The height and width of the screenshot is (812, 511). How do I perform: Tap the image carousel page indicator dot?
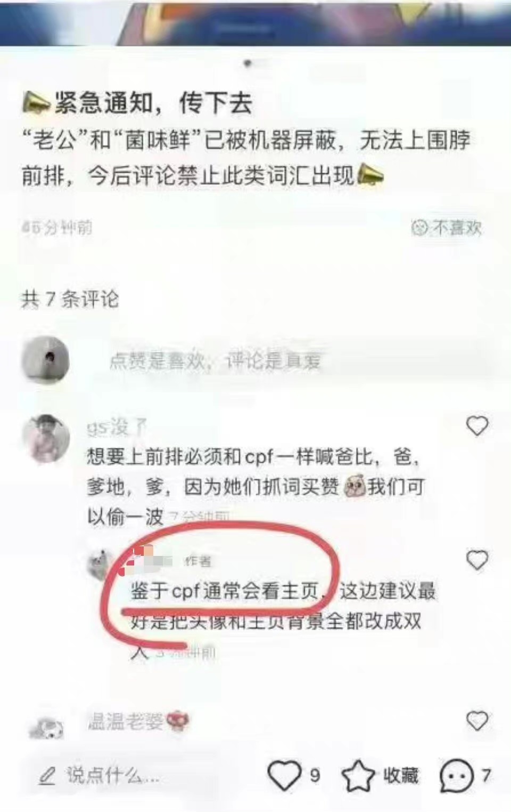248,63
